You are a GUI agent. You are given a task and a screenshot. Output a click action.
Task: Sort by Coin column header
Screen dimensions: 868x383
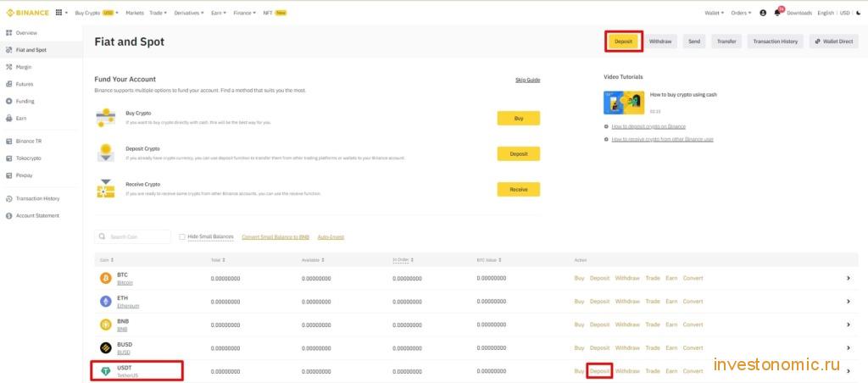pyautogui.click(x=107, y=259)
